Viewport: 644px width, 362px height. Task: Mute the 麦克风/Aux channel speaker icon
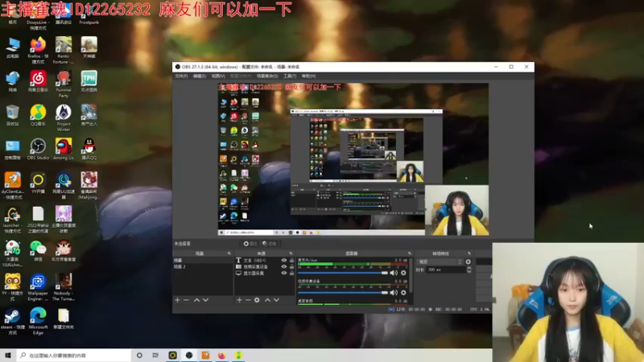pyautogui.click(x=394, y=273)
